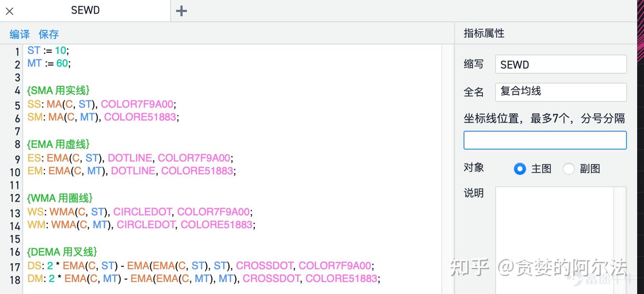This screenshot has height=294, width=644.
Task: Click the comment '{SMA 用实线}'
Action: tap(58, 90)
